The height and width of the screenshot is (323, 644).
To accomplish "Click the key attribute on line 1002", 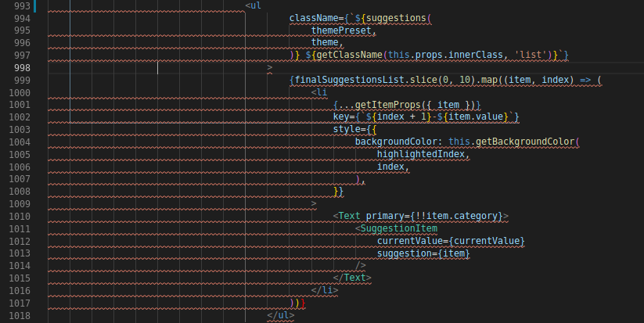I will pos(341,117).
